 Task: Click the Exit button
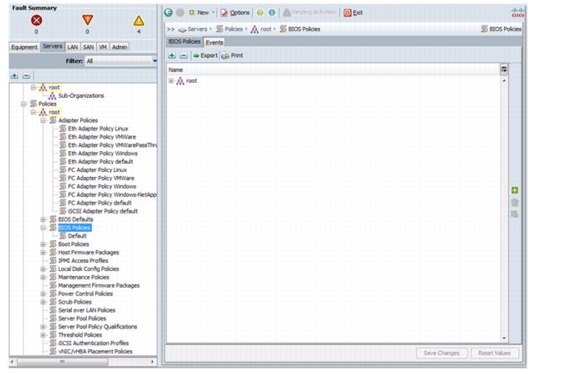[x=353, y=13]
